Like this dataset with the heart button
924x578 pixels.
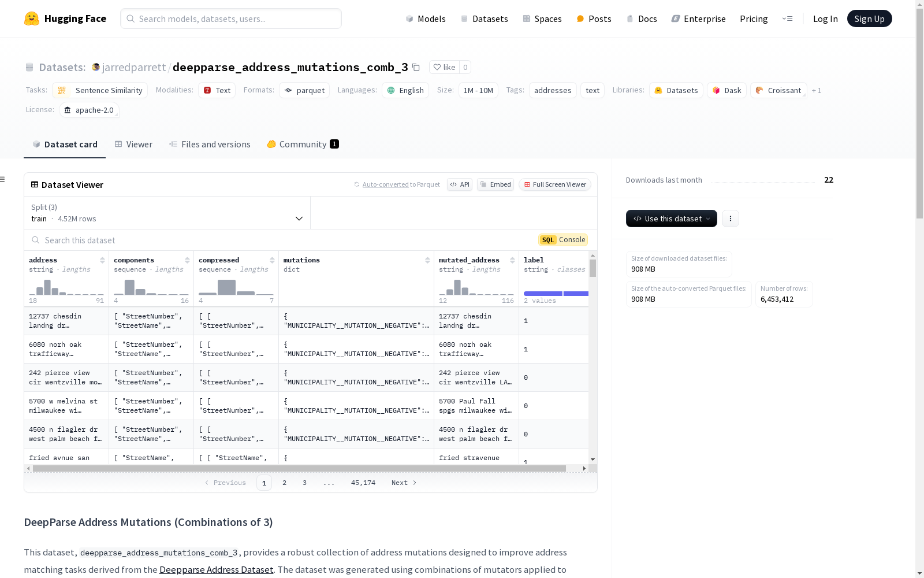click(x=445, y=67)
